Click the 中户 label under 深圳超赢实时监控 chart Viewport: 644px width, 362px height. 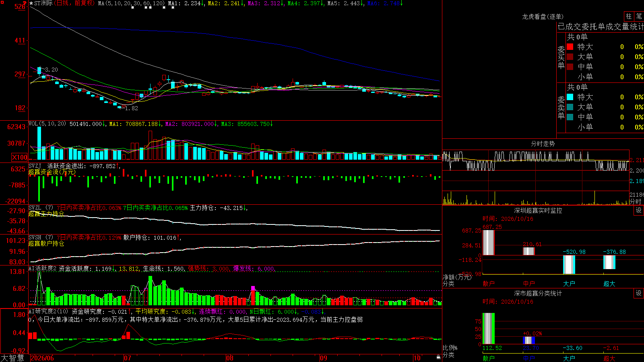click(529, 284)
